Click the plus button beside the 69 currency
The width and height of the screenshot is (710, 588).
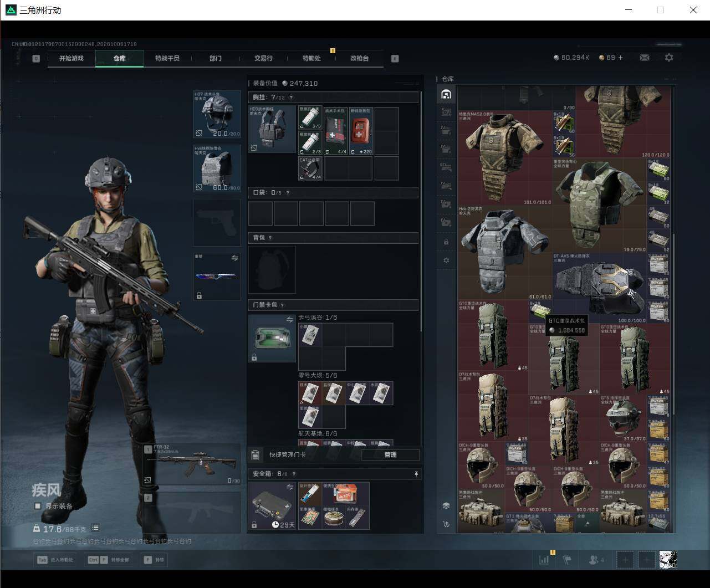click(620, 58)
